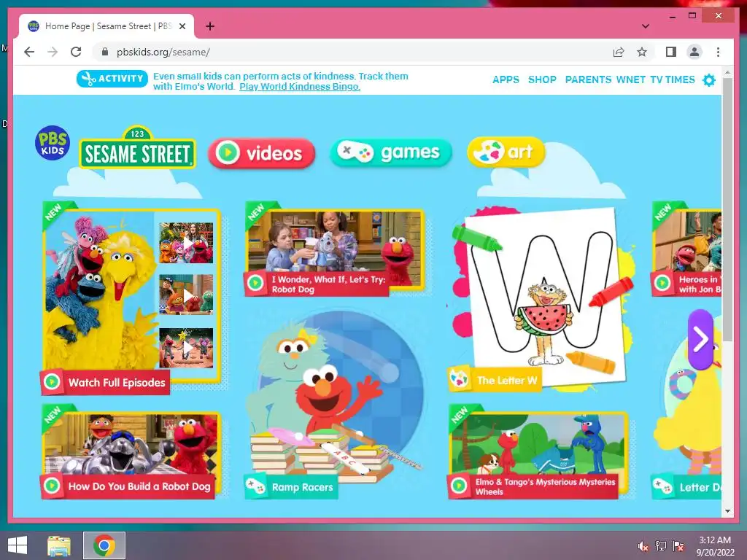Reload the current page

pyautogui.click(x=76, y=52)
